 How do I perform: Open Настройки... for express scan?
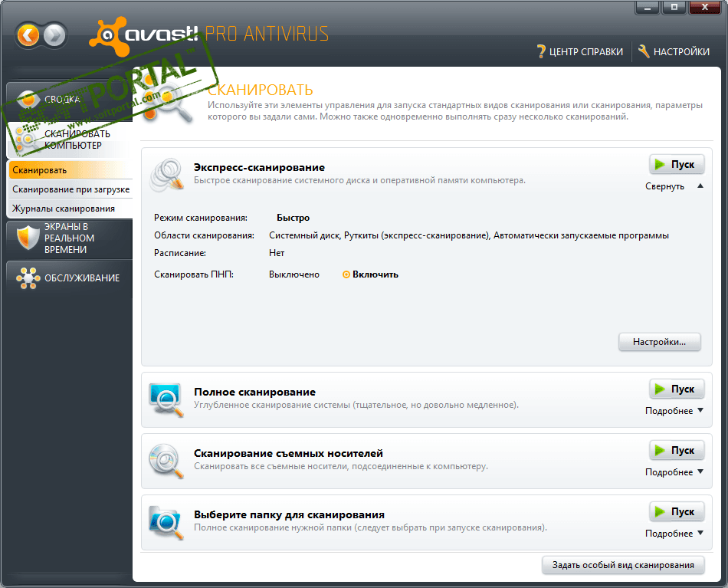[659, 342]
